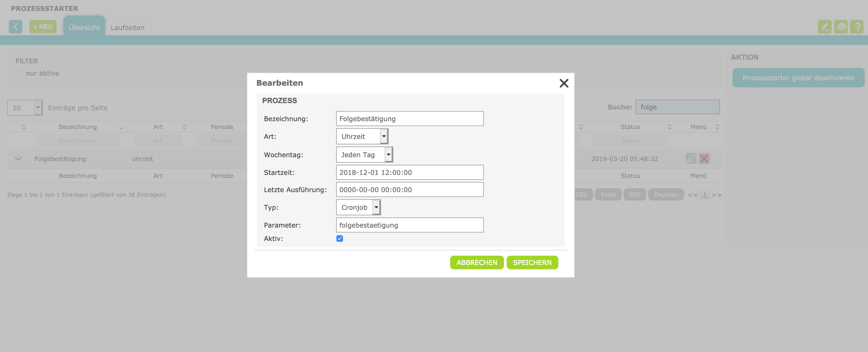Screen dimensions: 868x352
Task: Enable the nur aktive filter checkbox
Action: [17, 73]
